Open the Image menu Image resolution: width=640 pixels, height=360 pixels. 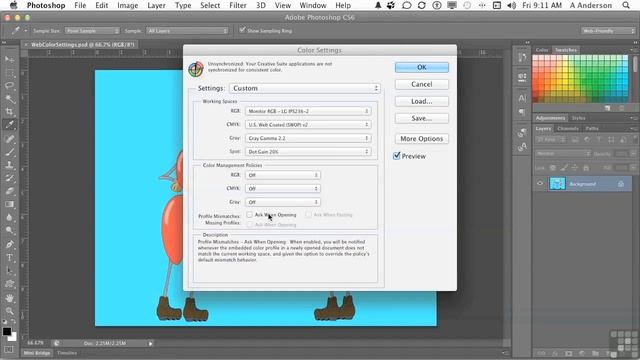click(x=127, y=5)
